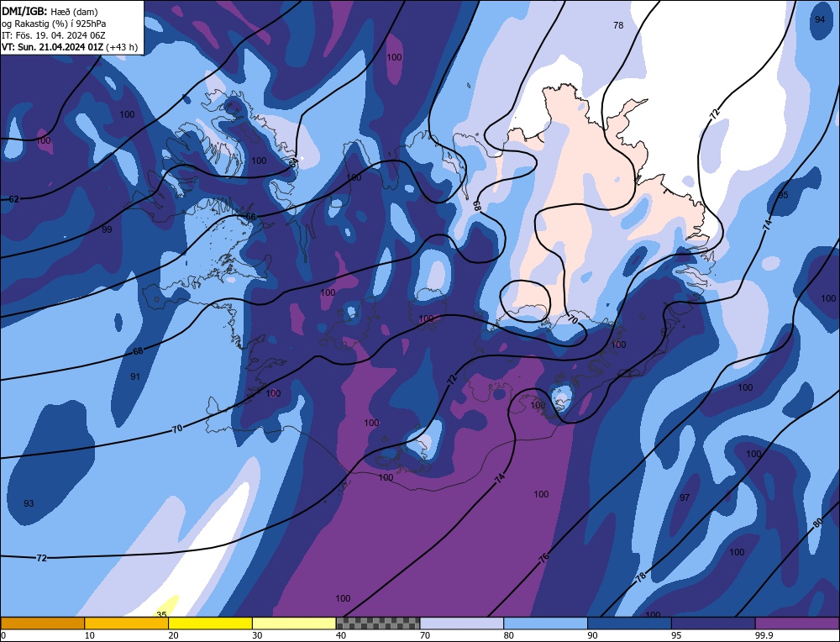Click the pale yellow 30–40 legend swatch
Image resolution: width=840 pixels, height=642 pixels.
click(x=294, y=623)
